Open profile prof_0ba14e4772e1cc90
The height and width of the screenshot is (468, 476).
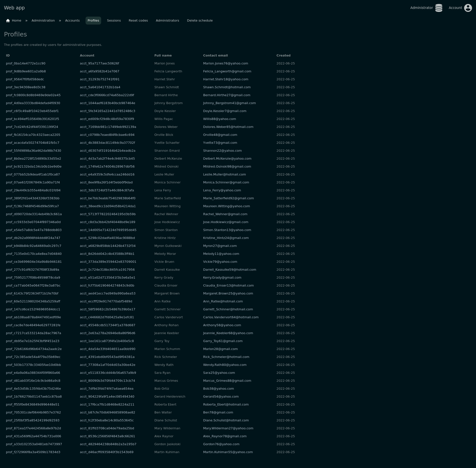coord(26,63)
